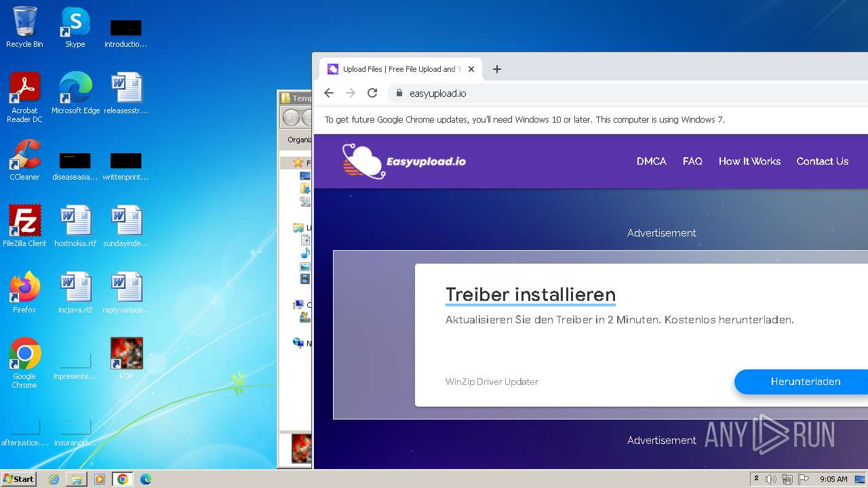This screenshot has width=868, height=488.
Task: Click the 9:05 AM system clock
Action: tap(833, 479)
